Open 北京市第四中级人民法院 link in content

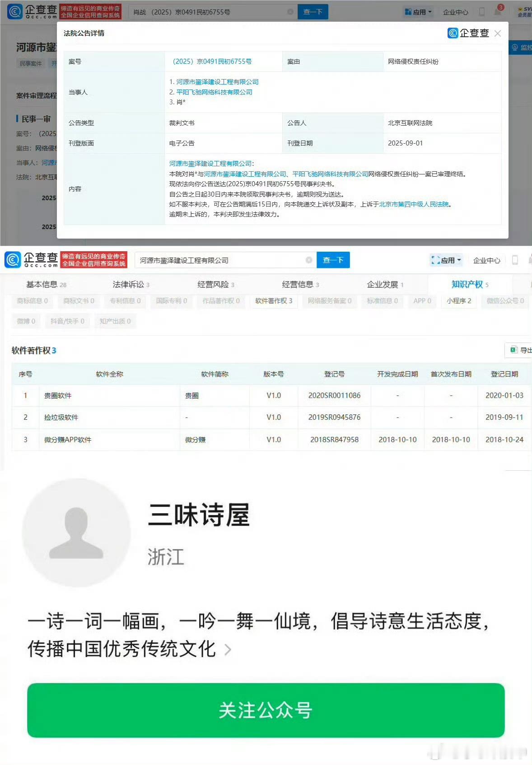(414, 204)
